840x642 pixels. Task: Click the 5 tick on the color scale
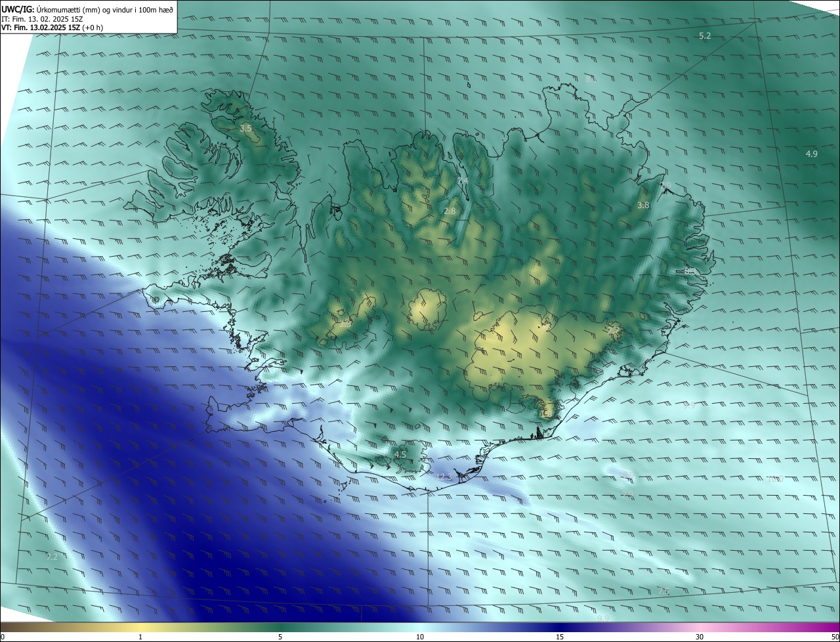[x=280, y=637]
